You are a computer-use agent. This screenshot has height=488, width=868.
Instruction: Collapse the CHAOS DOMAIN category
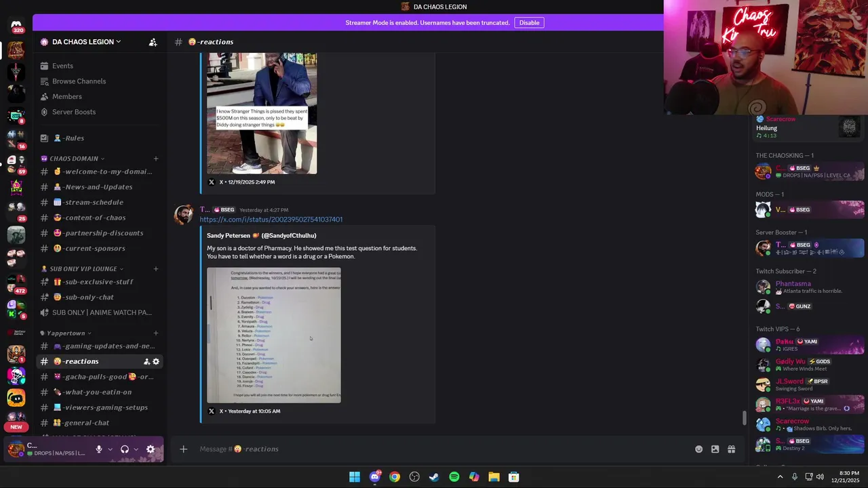point(74,159)
